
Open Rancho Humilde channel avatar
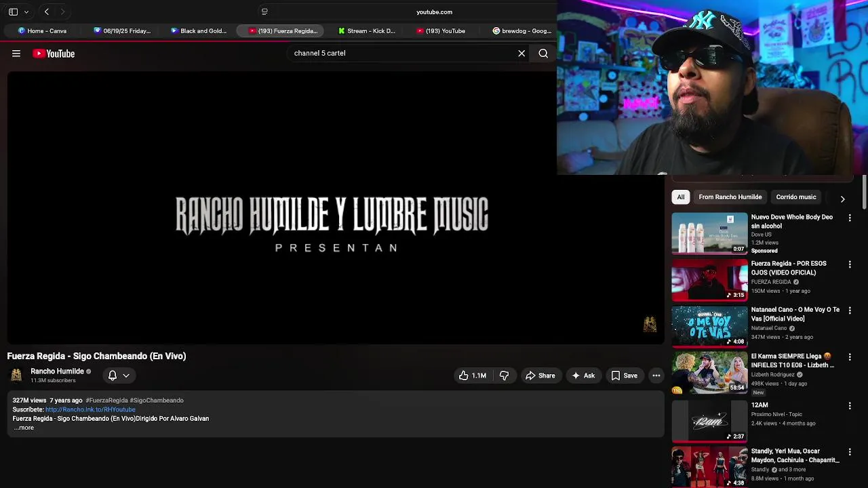tap(16, 375)
